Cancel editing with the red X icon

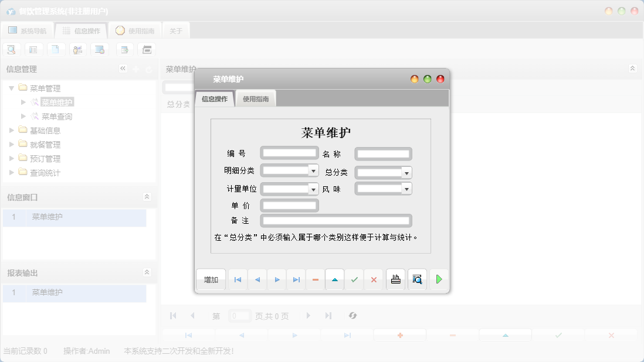[x=374, y=279]
